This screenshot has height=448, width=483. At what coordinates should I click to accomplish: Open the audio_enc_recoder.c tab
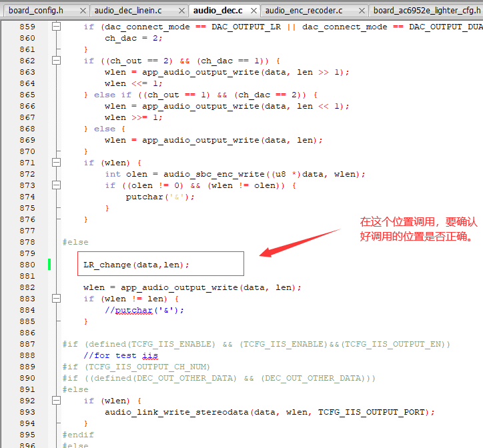click(x=304, y=11)
